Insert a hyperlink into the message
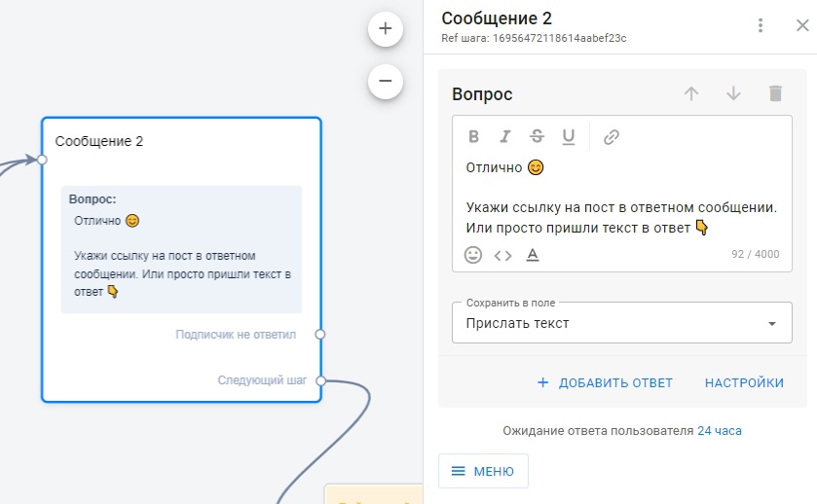 pyautogui.click(x=612, y=137)
